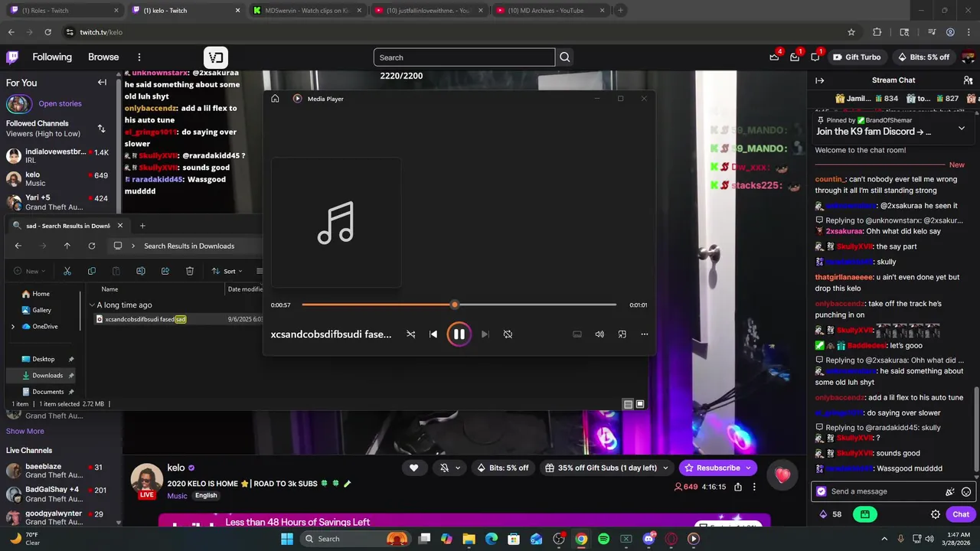Focus the Twitch search field
The width and height of the screenshot is (980, 551).
[464, 57]
